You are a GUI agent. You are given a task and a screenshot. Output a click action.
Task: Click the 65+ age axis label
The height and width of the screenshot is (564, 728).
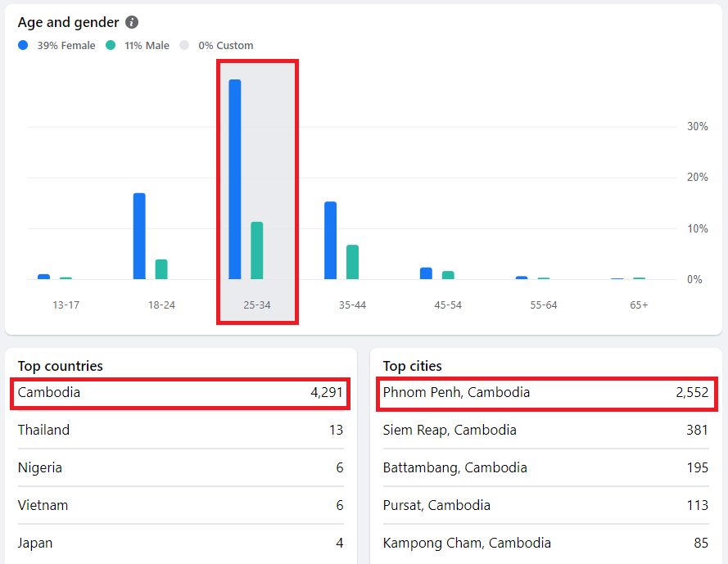point(639,305)
